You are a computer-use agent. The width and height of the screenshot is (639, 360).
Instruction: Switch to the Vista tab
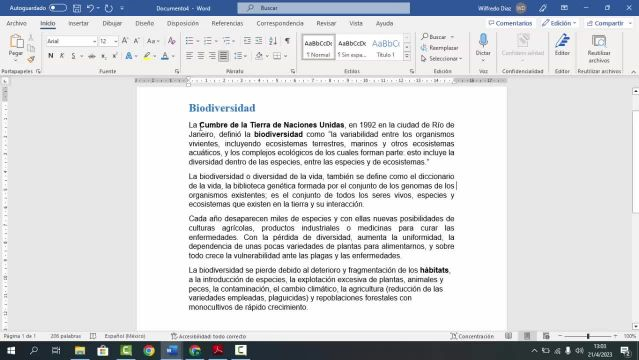coord(356,23)
